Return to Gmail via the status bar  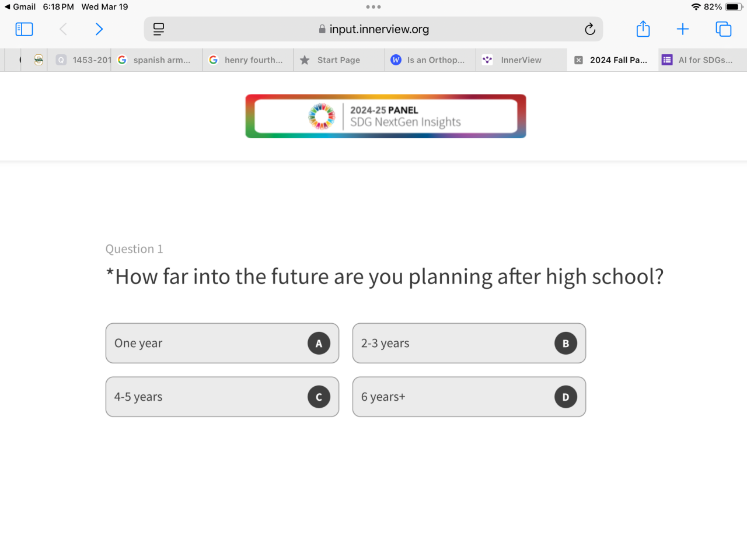[20, 7]
